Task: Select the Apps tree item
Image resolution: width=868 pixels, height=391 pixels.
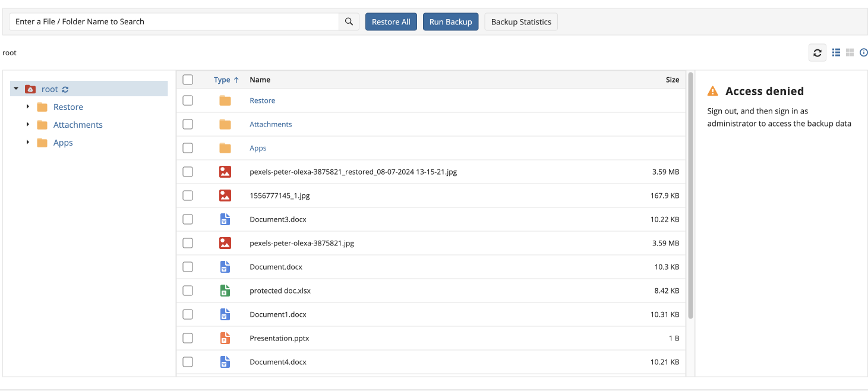Action: point(62,142)
